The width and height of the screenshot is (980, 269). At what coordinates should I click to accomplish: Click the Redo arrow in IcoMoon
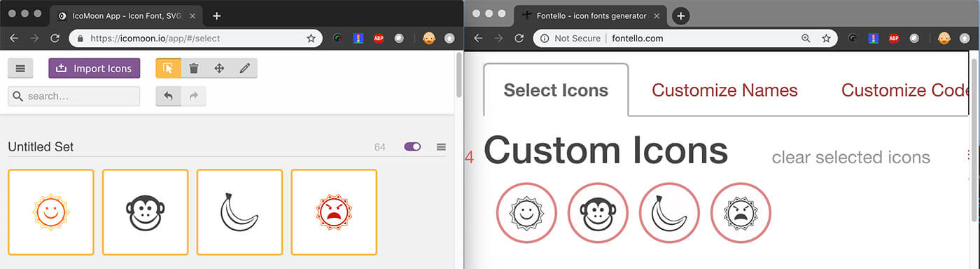194,96
